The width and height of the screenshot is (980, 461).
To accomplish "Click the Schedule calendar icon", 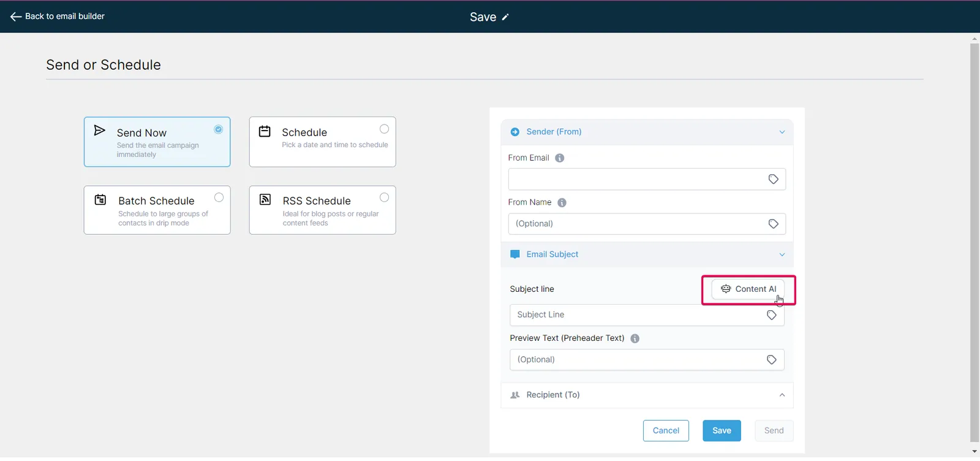I will point(265,131).
